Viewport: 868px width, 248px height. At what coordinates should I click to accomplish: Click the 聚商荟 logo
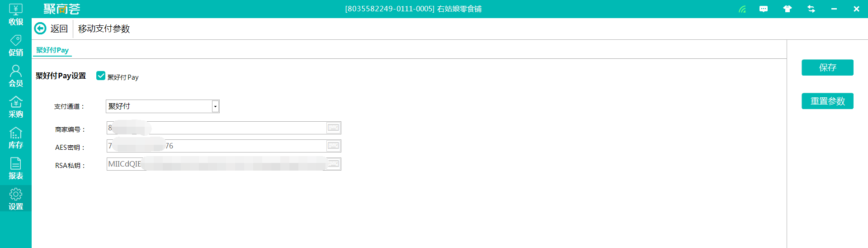(62, 9)
